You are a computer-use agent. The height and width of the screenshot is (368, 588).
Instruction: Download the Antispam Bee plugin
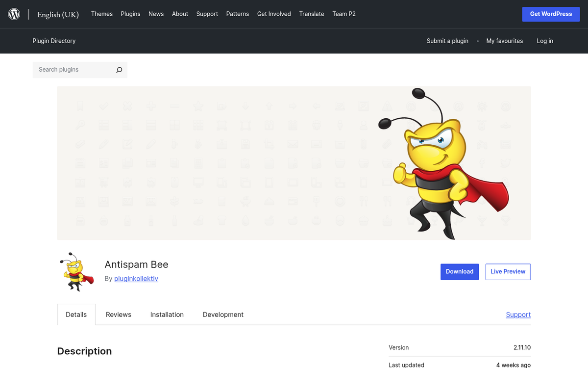click(x=459, y=271)
